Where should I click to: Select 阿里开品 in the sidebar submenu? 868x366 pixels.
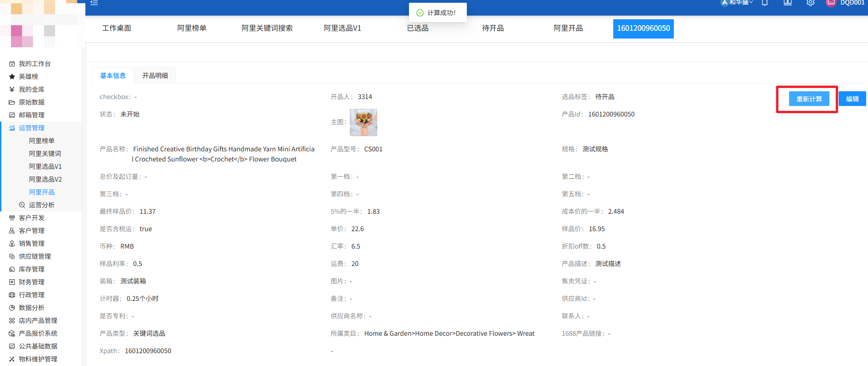pos(42,192)
